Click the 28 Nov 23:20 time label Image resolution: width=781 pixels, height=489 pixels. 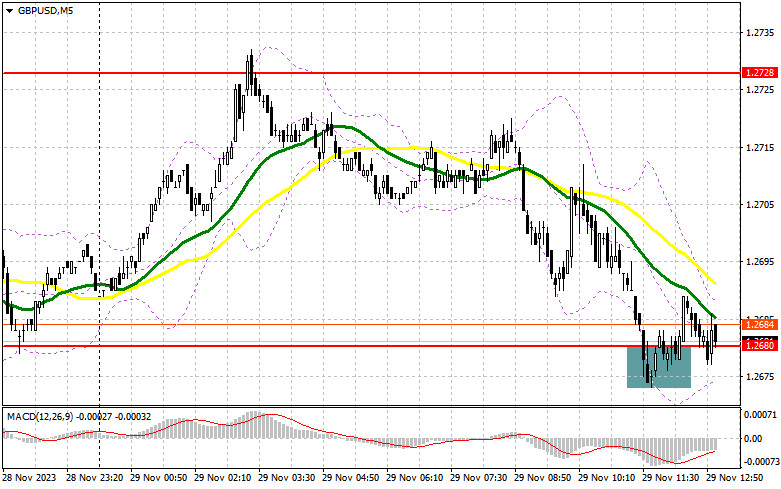(x=95, y=478)
